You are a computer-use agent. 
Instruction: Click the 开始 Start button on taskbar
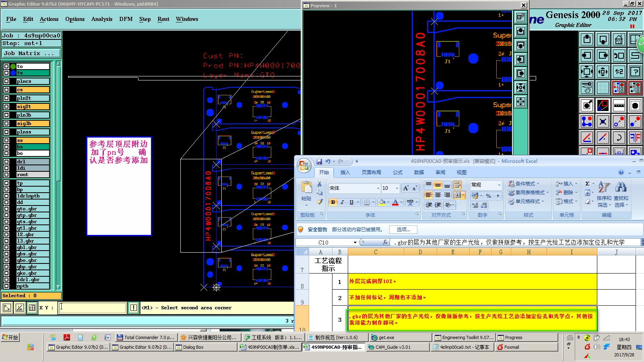pyautogui.click(x=10, y=337)
